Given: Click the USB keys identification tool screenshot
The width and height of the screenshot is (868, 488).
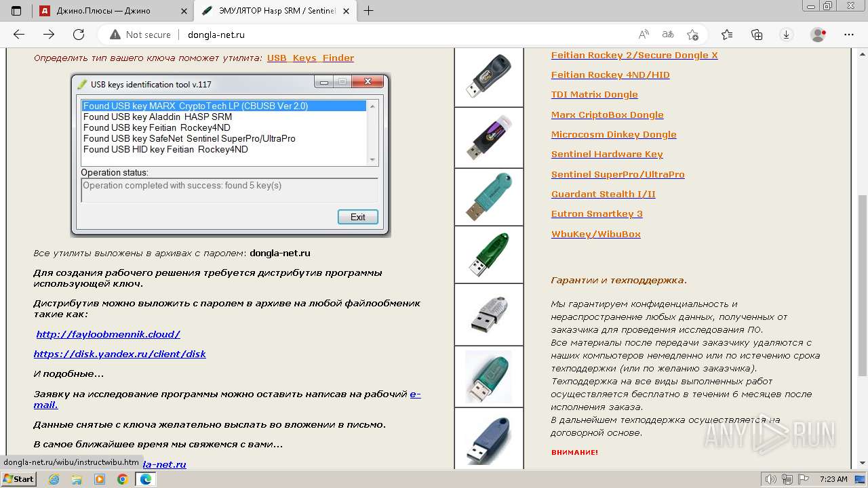Looking at the screenshot, I should point(231,155).
